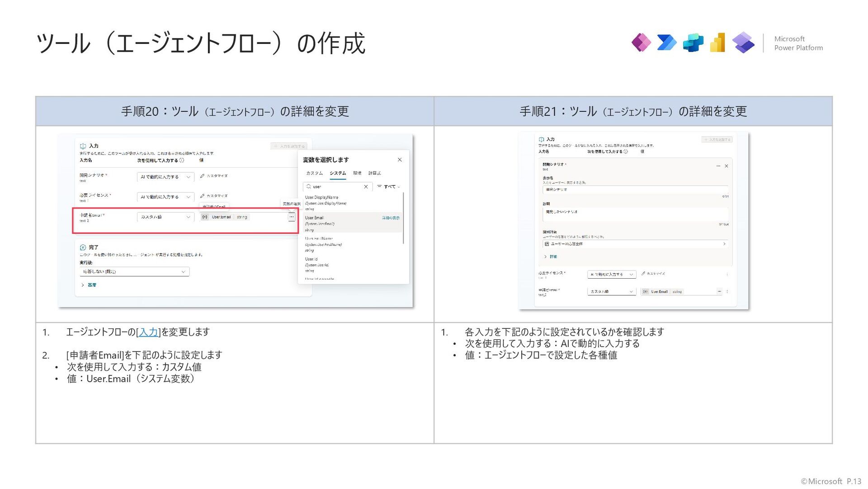
Task: Switch to the システム tab
Action: [337, 173]
